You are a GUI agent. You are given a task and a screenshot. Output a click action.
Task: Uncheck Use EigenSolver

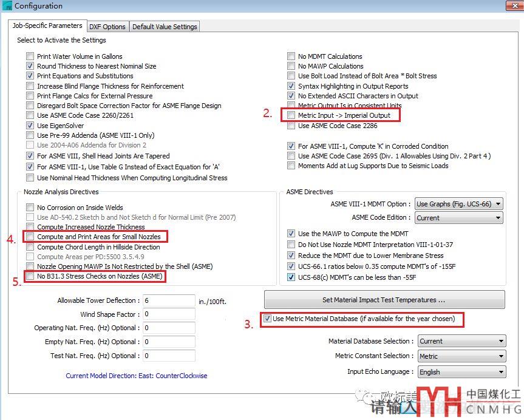(x=30, y=125)
